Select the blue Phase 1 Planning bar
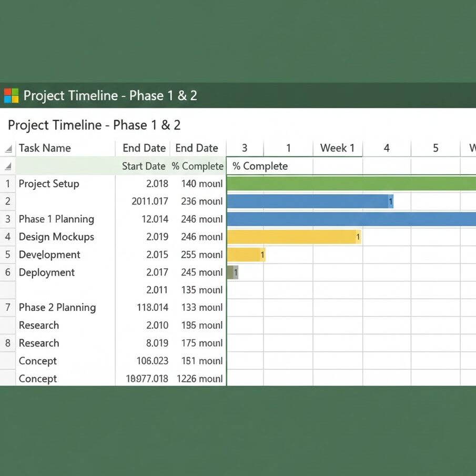 tap(351, 219)
